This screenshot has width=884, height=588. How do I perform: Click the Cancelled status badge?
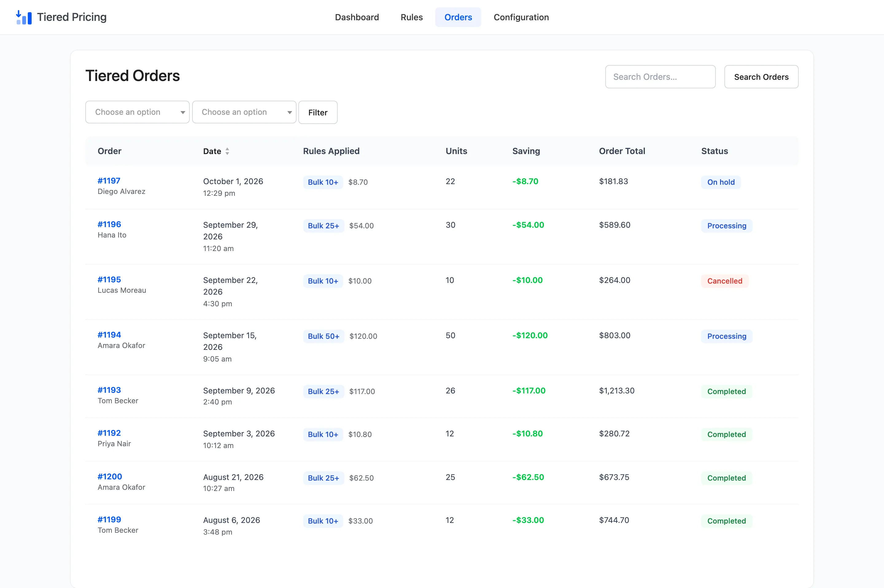(x=725, y=281)
